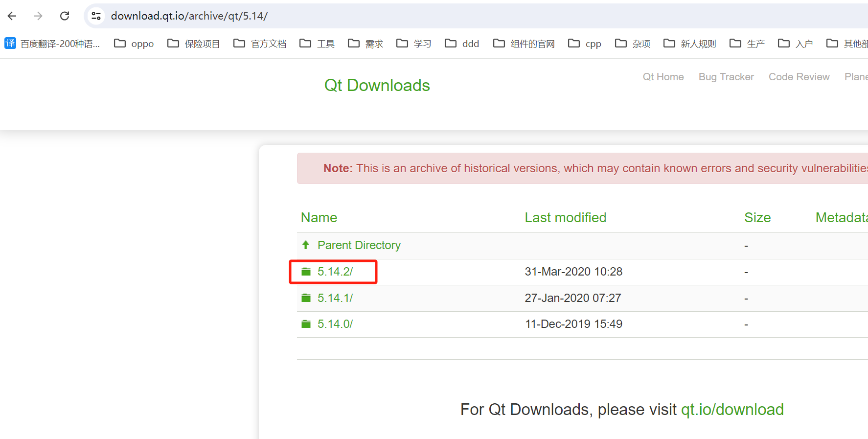Open Code Review menu link
Screen dimensions: 868x439
[x=799, y=77]
